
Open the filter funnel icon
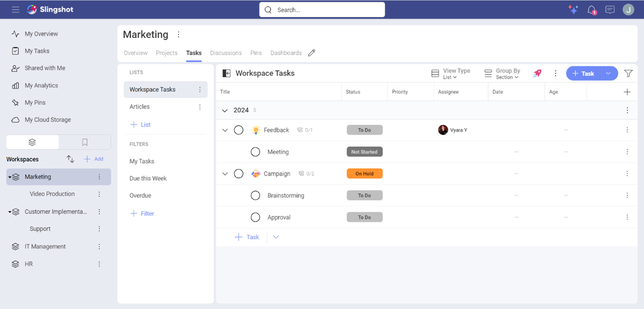pos(628,73)
